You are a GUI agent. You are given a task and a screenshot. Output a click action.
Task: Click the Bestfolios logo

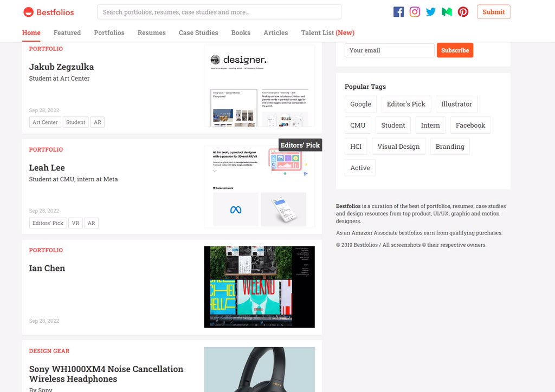point(48,12)
